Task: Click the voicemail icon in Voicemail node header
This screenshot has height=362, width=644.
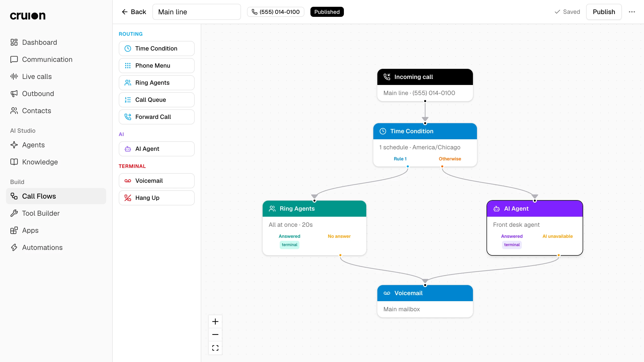Action: [387, 293]
